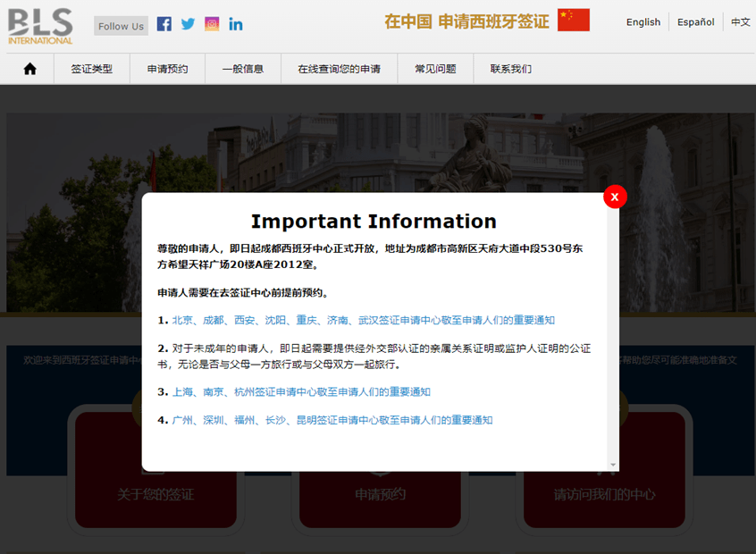Screen dimensions: 756x554
Task: Go to 在线查询您的申请
Action: (x=339, y=69)
